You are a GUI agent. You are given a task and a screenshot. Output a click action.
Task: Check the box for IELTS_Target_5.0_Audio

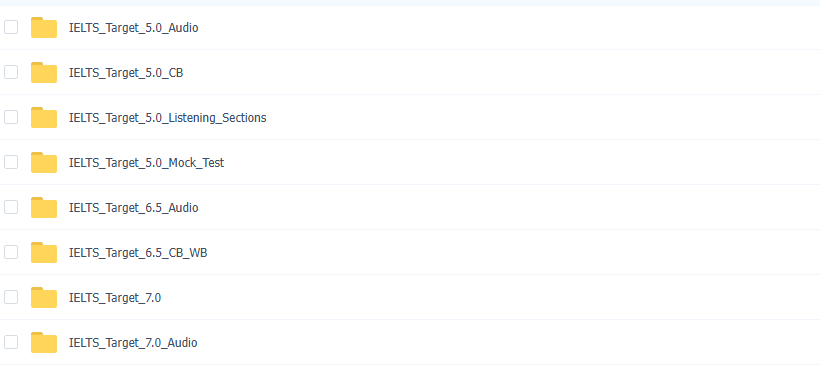(11, 27)
